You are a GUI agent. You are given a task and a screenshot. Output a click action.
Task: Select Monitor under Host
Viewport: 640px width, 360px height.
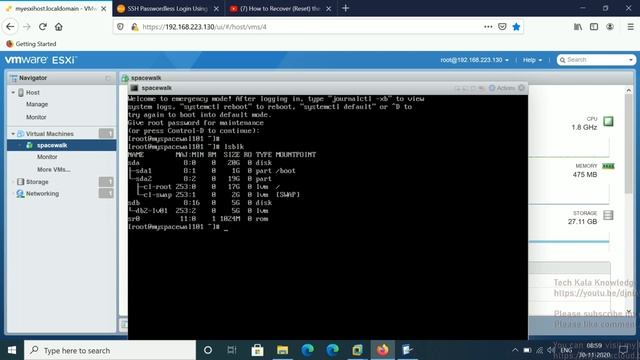[x=36, y=117]
